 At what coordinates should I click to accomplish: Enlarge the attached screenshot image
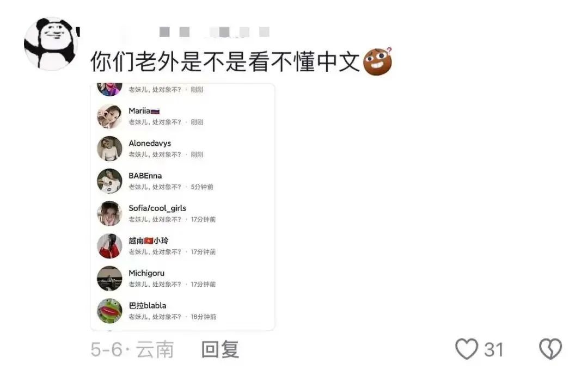pos(182,207)
